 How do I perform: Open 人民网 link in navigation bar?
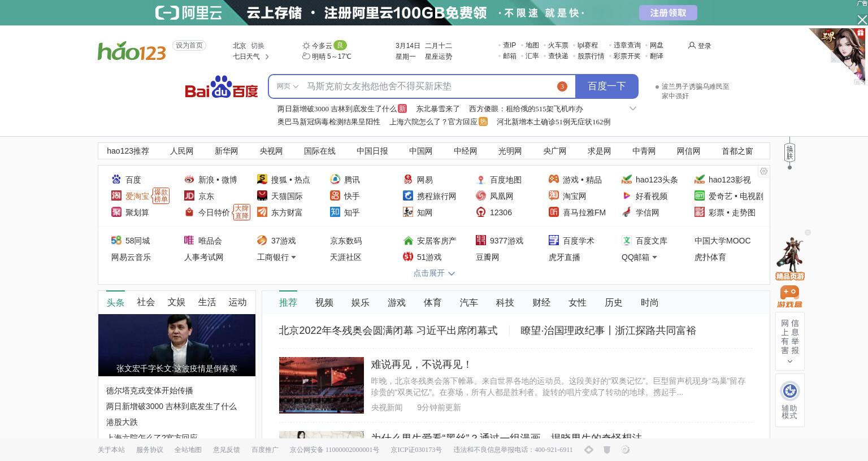[x=181, y=151]
